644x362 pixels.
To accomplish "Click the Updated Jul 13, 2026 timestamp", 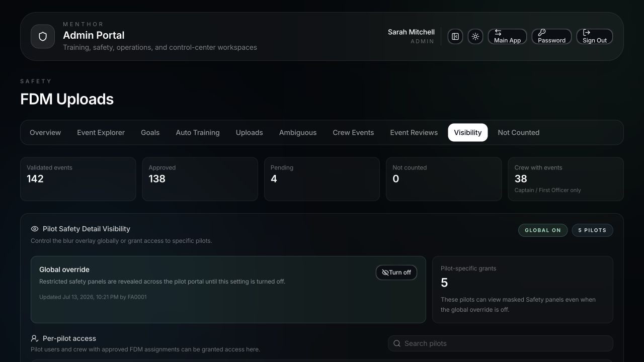I will 93,297.
